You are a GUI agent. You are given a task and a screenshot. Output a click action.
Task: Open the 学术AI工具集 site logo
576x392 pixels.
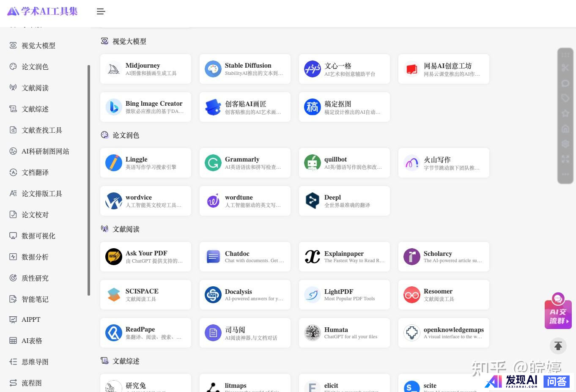[42, 11]
